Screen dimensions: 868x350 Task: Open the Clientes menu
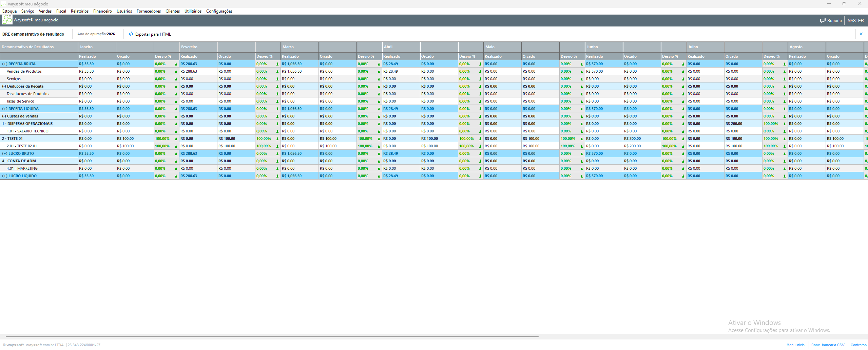tap(173, 11)
